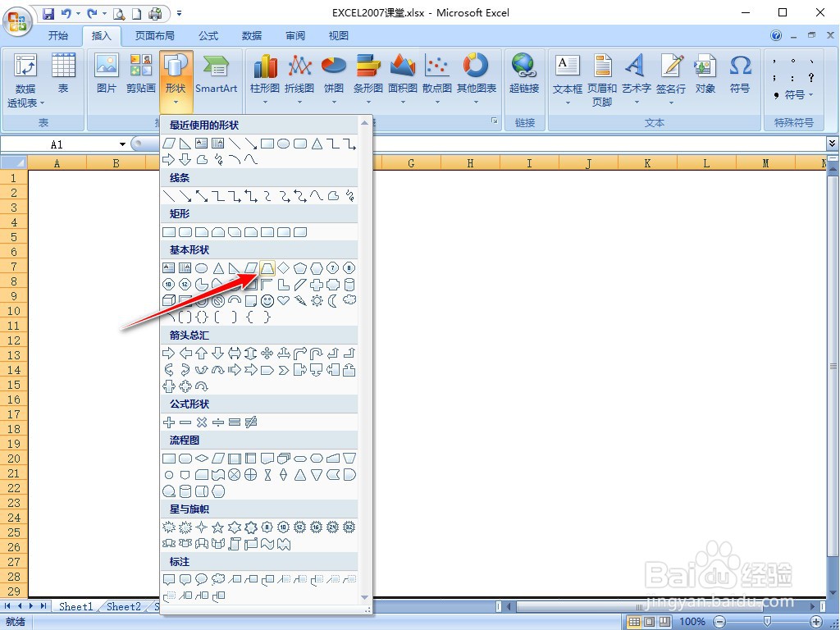Insert an area chart (面积图)
This screenshot has height=630, width=840.
402,79
